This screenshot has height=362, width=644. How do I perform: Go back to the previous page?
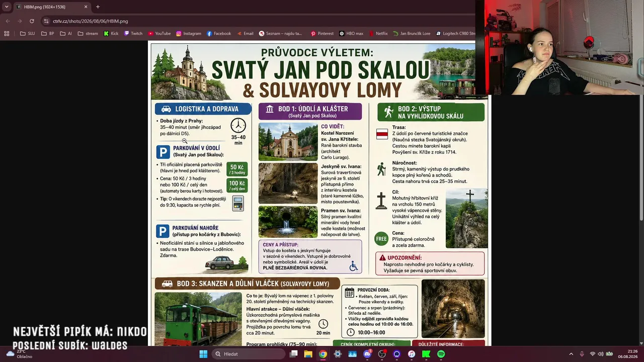8,21
